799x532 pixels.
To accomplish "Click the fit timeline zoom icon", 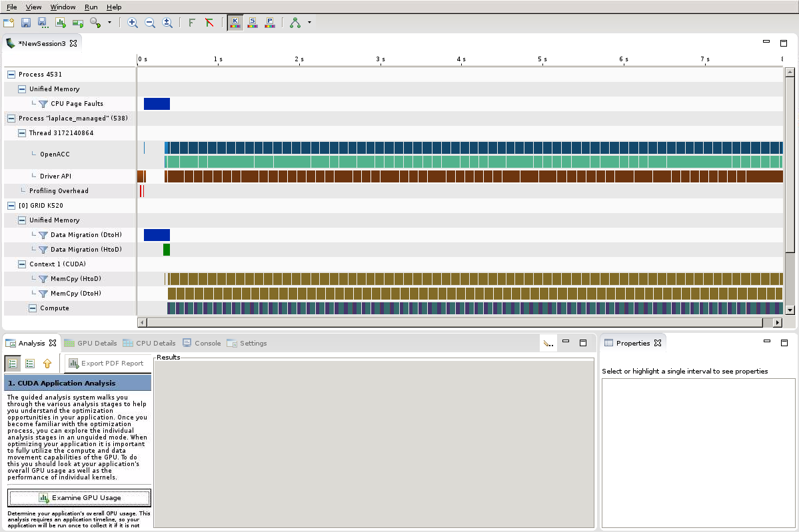I will tap(167, 23).
